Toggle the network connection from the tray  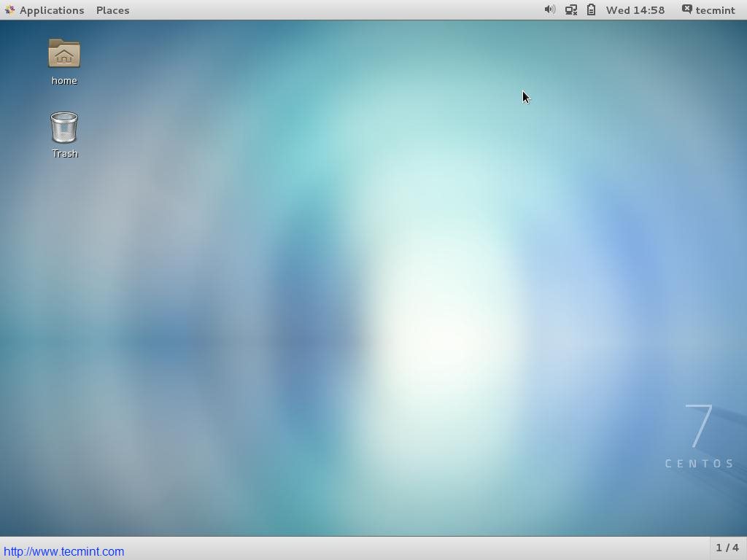coord(570,9)
